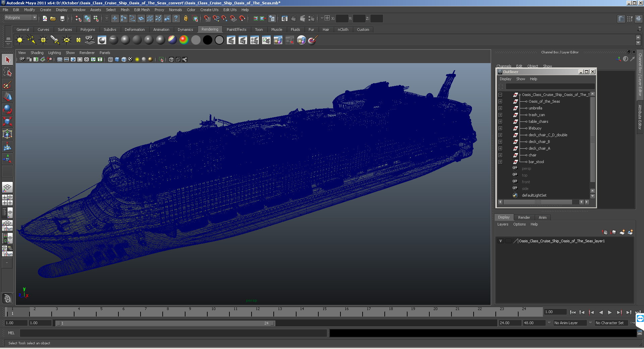The width and height of the screenshot is (644, 349).
Task: Apply the flat gray shader swatch
Action: [196, 40]
